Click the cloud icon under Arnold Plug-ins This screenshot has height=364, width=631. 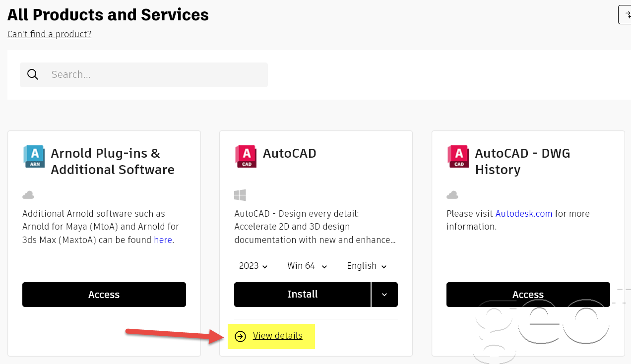28,195
